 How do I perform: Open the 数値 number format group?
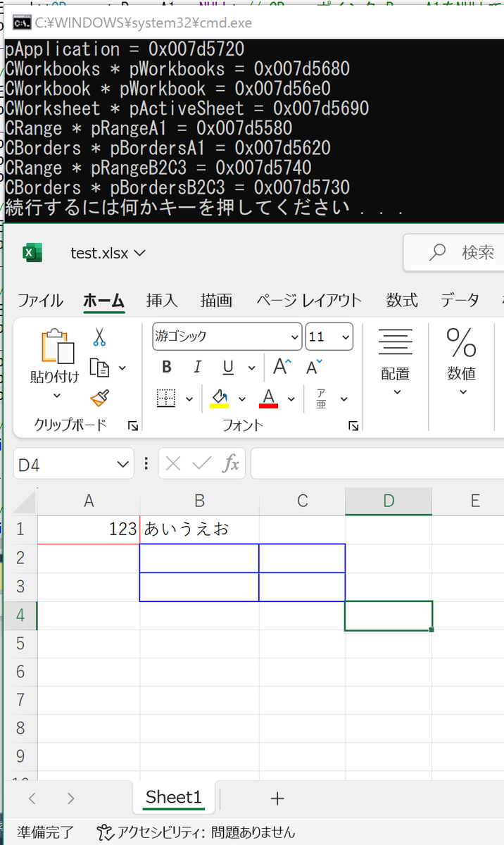click(x=462, y=363)
